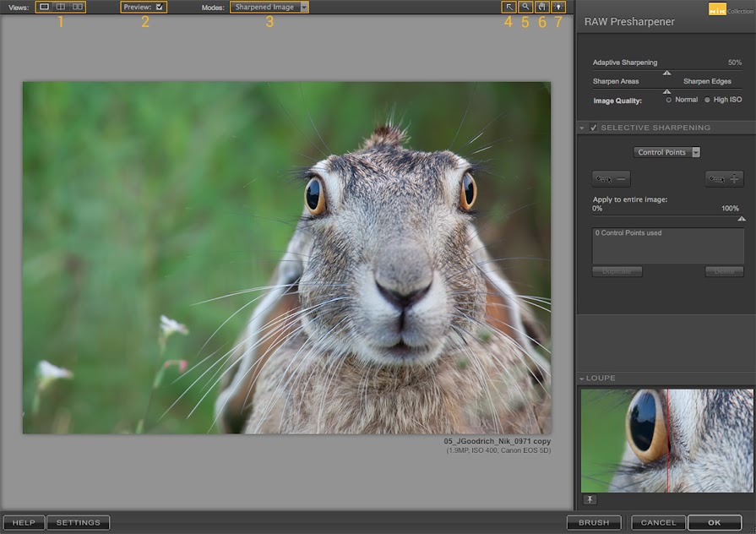Click the lightbulb background color icon
This screenshot has height=534, width=756.
click(x=557, y=7)
